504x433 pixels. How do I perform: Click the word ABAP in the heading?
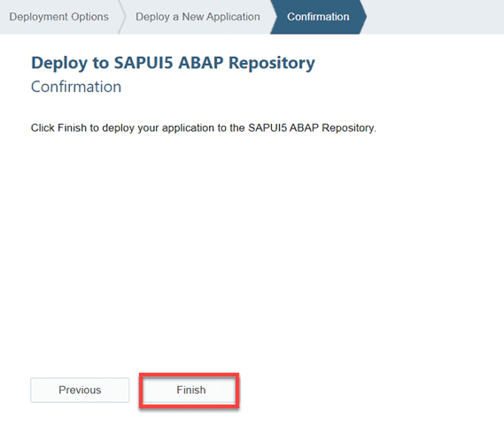(x=201, y=62)
